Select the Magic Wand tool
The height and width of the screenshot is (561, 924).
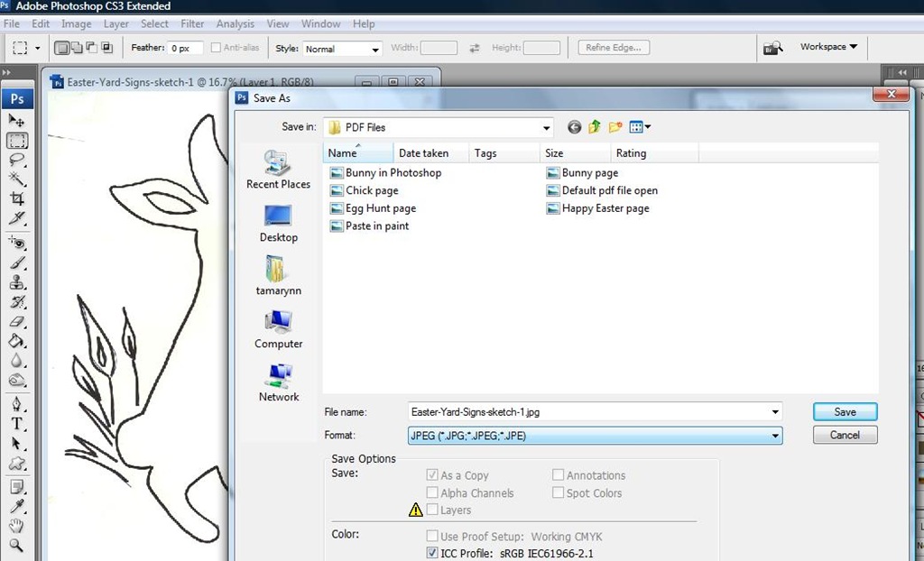[16, 179]
